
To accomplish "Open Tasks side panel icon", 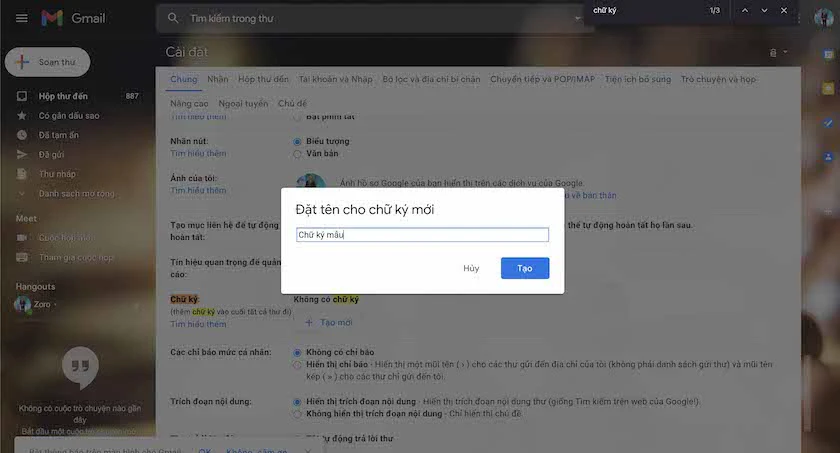I will point(828,123).
